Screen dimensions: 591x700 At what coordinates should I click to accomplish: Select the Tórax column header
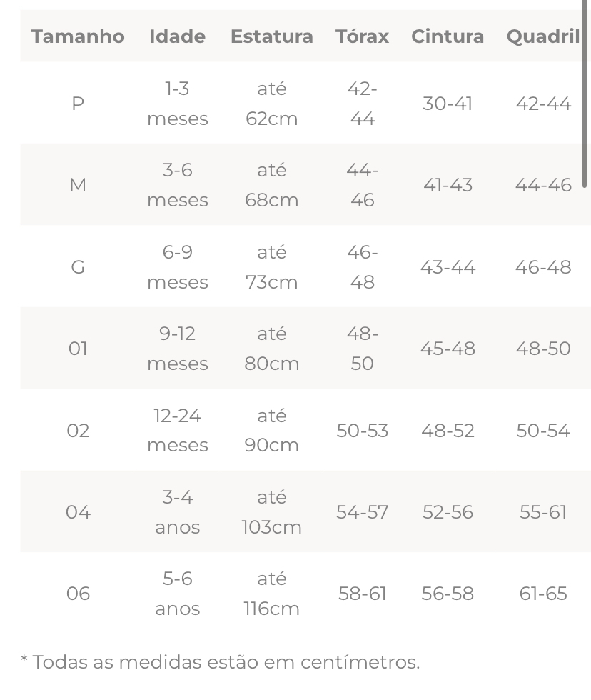click(362, 36)
